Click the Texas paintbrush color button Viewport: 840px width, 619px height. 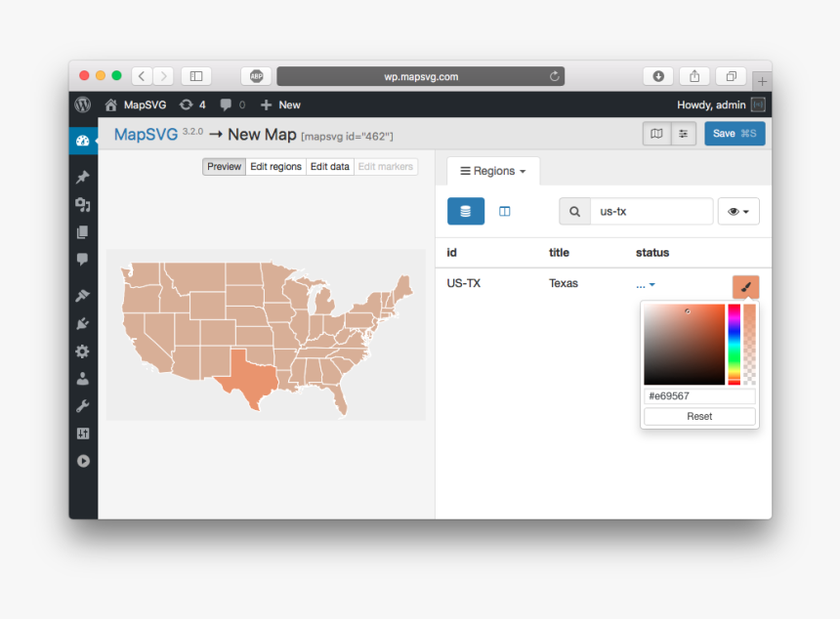[745, 287]
